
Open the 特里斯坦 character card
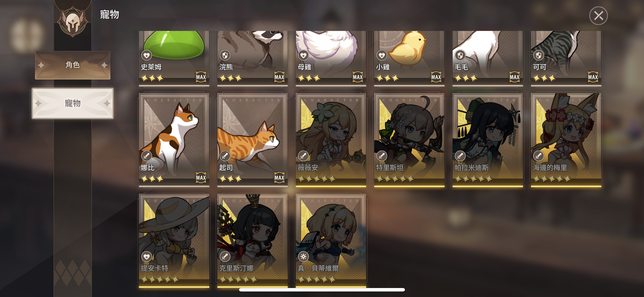[409, 140]
